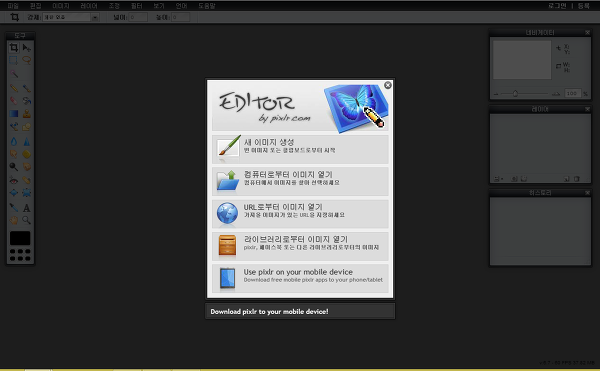
Task: Close the Layers panel
Action: [587, 109]
